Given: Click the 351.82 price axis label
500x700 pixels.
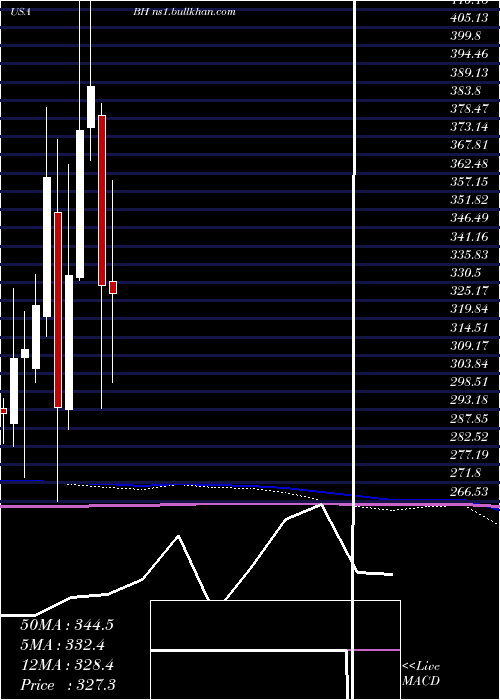Looking at the screenshot, I should coord(469,200).
